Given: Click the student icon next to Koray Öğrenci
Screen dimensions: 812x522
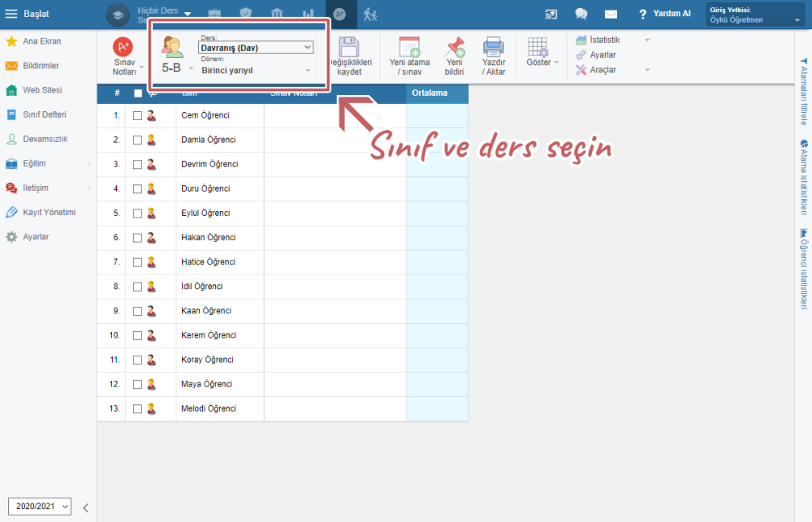Looking at the screenshot, I should tap(151, 360).
